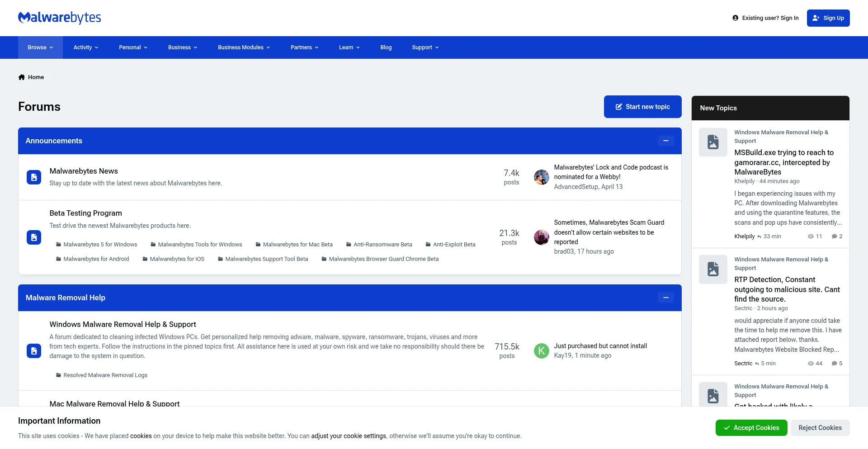Click Khelpily author name with 33 min
The width and height of the screenshot is (868, 449).
pyautogui.click(x=744, y=236)
